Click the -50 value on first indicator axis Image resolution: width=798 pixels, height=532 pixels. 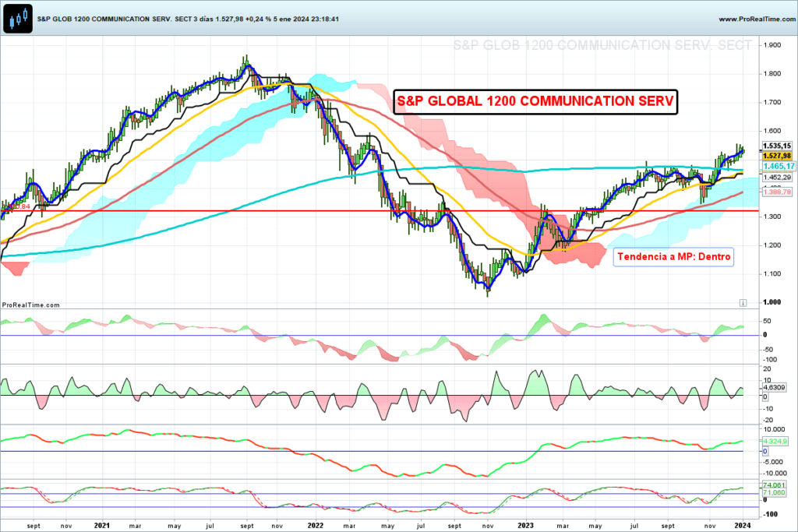click(x=768, y=350)
